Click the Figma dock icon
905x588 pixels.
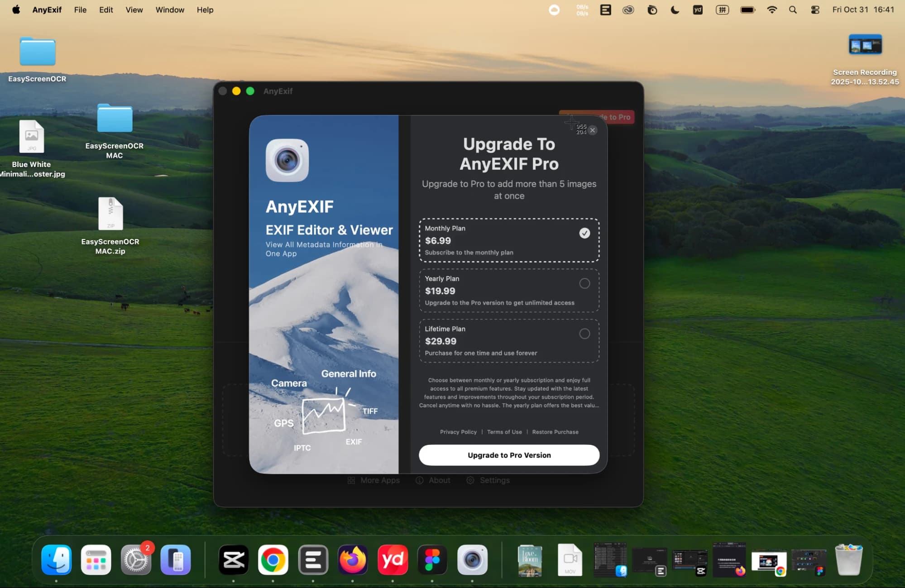pos(432,560)
